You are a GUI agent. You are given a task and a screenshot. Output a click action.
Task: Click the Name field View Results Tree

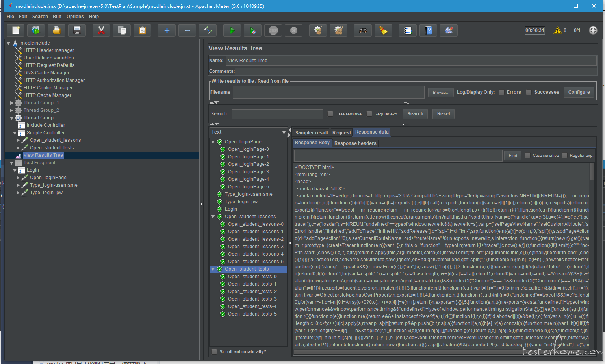411,61
